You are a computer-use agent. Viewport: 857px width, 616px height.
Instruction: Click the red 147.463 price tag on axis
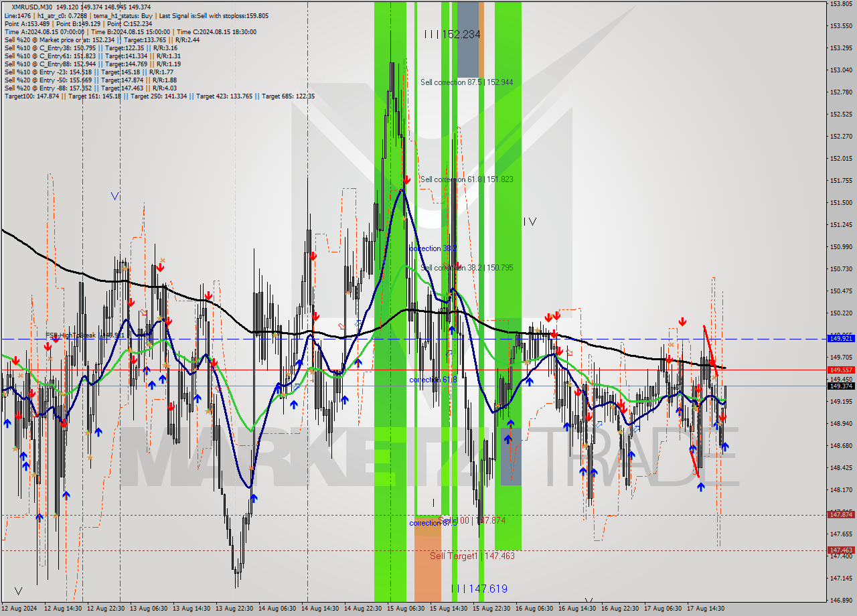coord(841,550)
